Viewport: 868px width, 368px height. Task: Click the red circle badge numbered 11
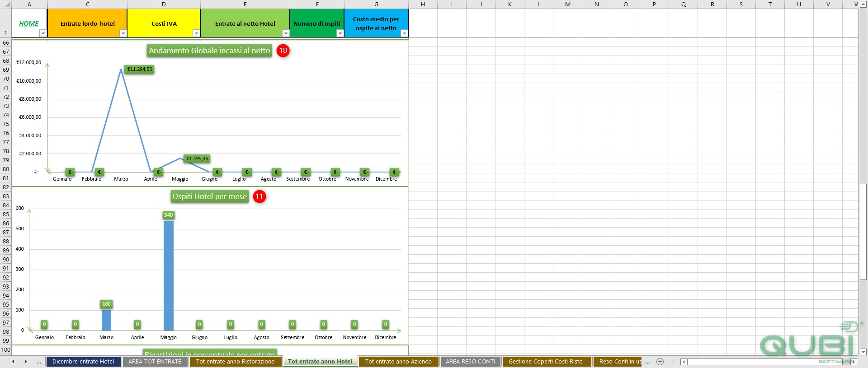[259, 196]
